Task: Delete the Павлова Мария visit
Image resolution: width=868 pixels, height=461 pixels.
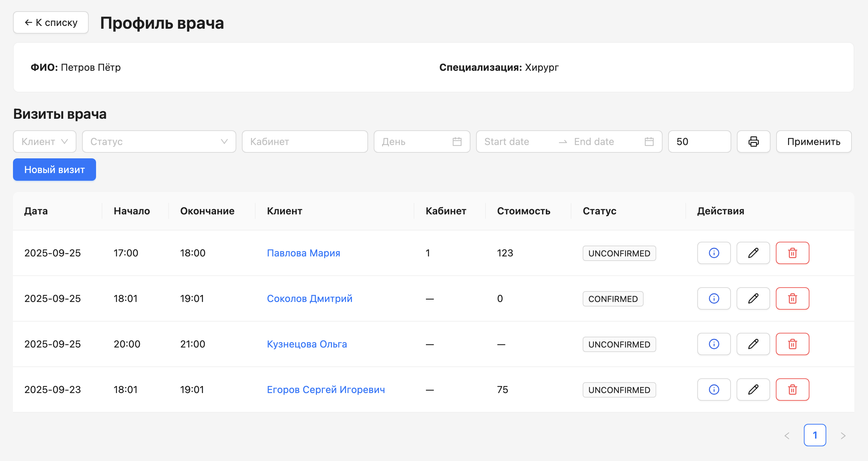Action: pos(792,253)
